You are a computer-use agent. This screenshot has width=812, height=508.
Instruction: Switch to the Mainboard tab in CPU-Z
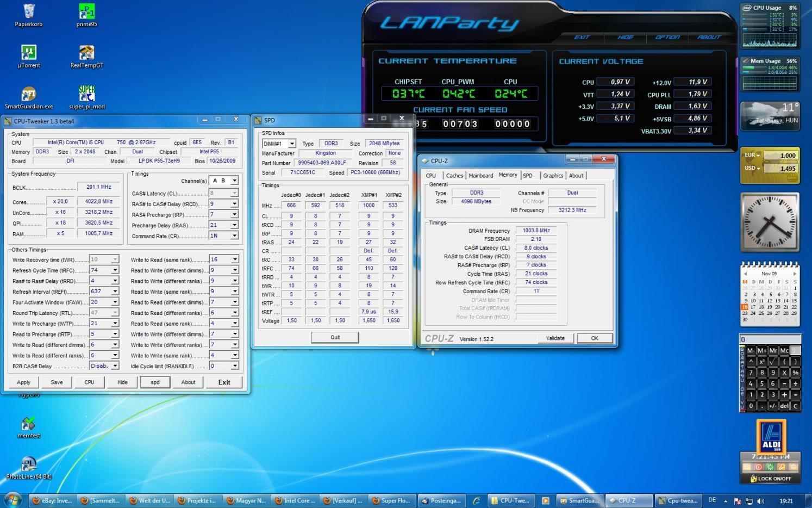click(x=481, y=176)
